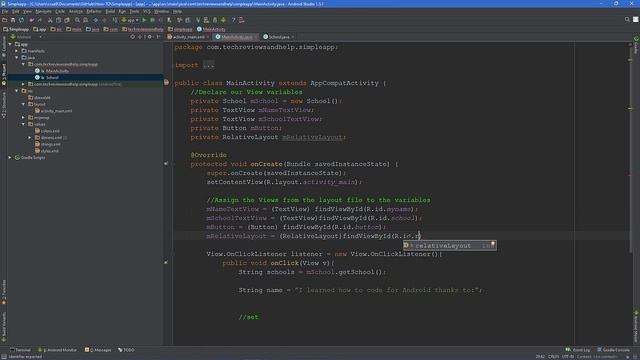Click the lightbulb icon in the completion popup

point(493,244)
